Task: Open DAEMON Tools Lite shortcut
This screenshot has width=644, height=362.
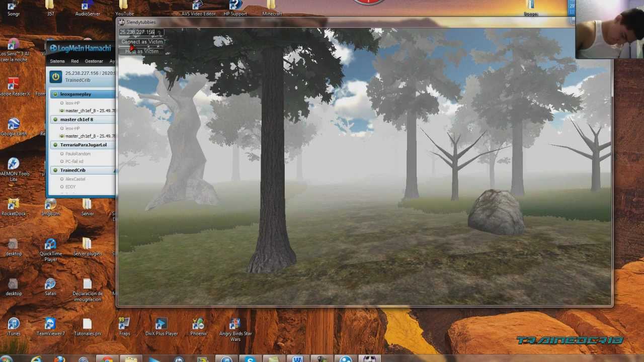Action: coord(14,169)
